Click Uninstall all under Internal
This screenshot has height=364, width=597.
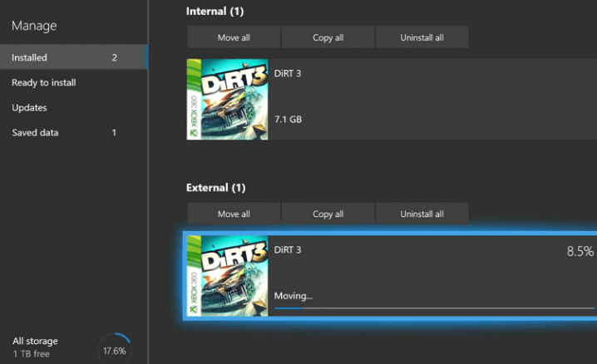422,37
